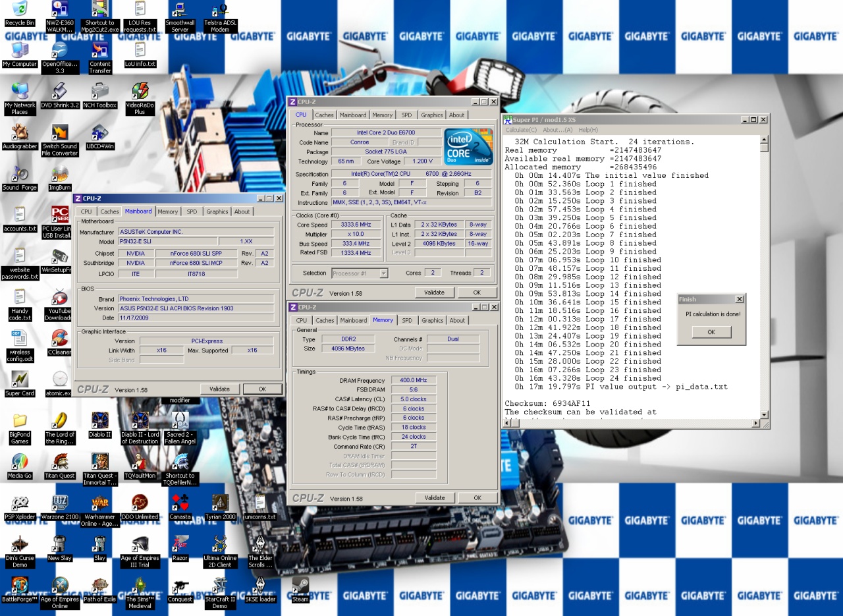Image resolution: width=843 pixels, height=616 pixels.
Task: Click Super PI scrollbar down arrow
Action: coord(764,414)
